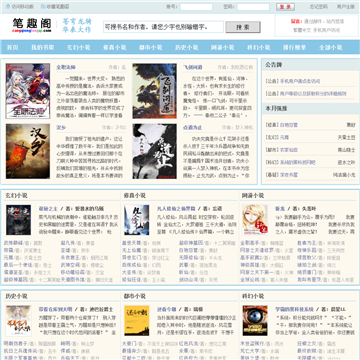The height and width of the screenshot is (360, 360).
Task: Click the book search input box
Action: click(x=163, y=27)
